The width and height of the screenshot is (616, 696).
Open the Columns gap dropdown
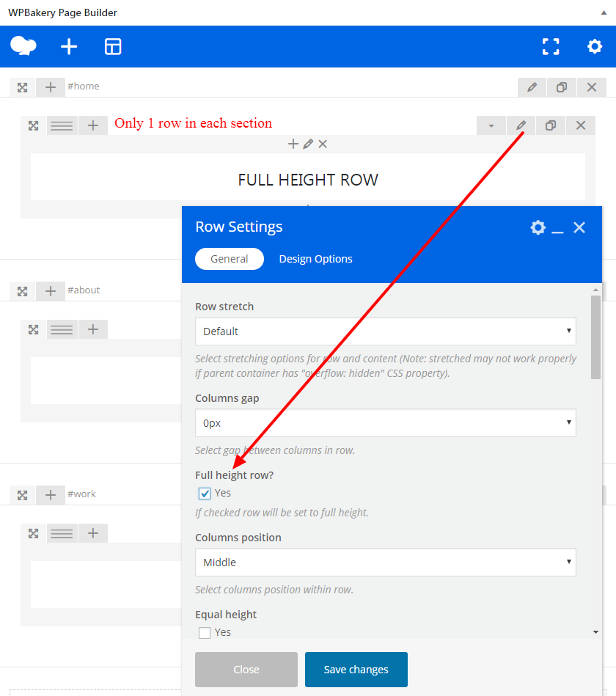(x=385, y=423)
